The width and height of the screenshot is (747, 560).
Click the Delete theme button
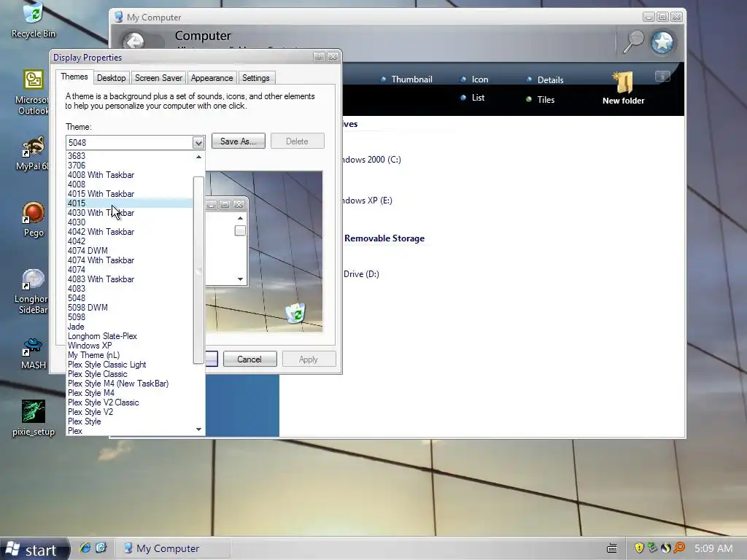pos(298,141)
